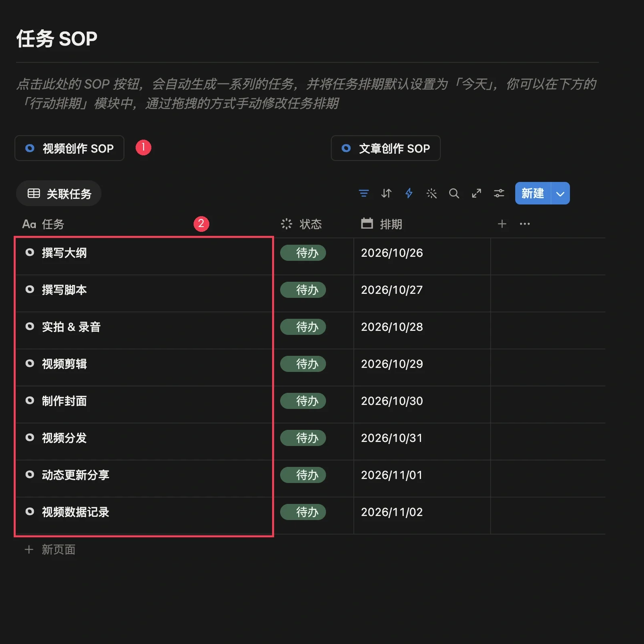Open the 任务 column header
The image size is (644, 644).
(43, 224)
